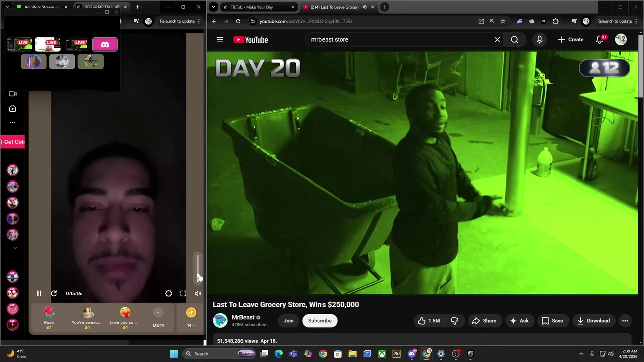Open the install-app icon in the address bar
This screenshot has width=644, height=362.
click(481, 21)
